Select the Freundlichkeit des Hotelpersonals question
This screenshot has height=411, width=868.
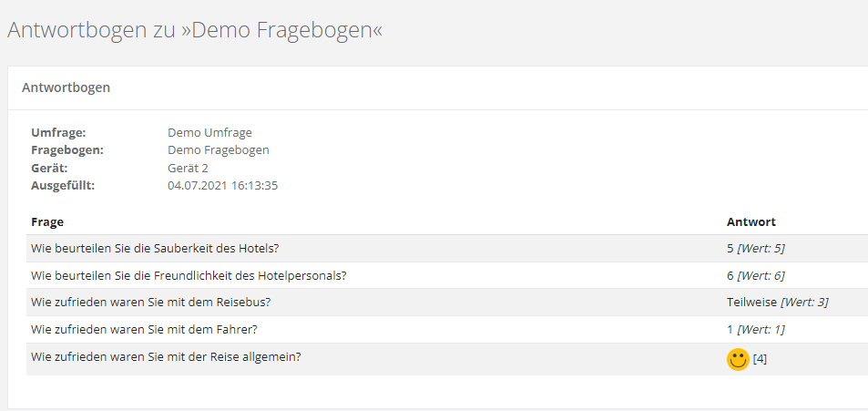189,275
